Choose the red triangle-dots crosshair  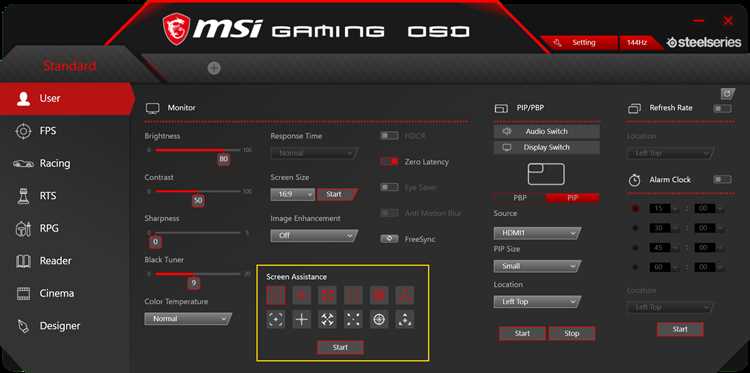[405, 296]
